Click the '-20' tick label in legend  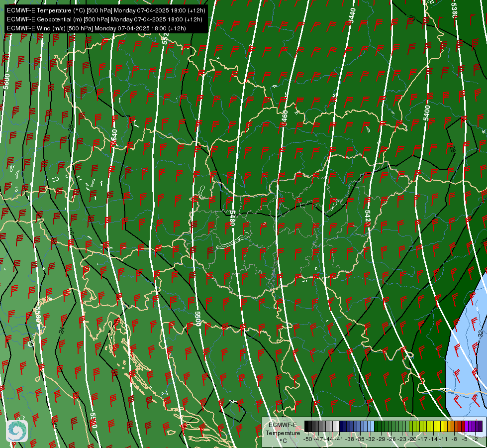[x=412, y=440]
